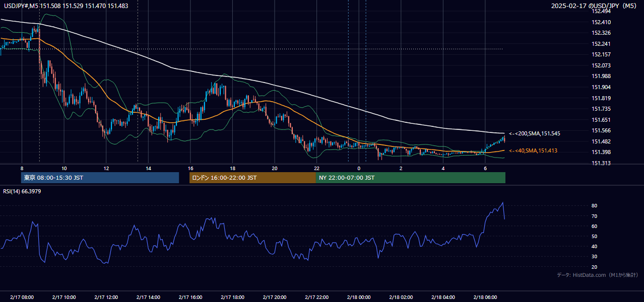Screen dimensions: 644x302
Task: Click hour label 10 under price chart
Action: 64,168
